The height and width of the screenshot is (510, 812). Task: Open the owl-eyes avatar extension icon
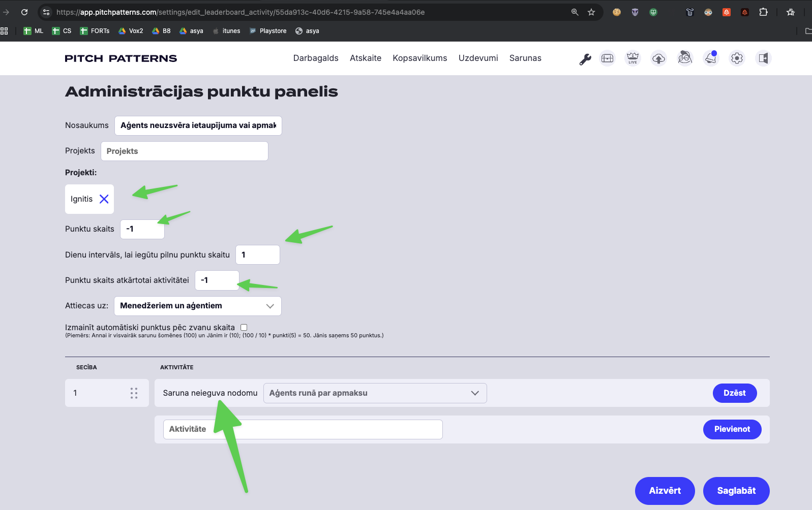(x=708, y=12)
